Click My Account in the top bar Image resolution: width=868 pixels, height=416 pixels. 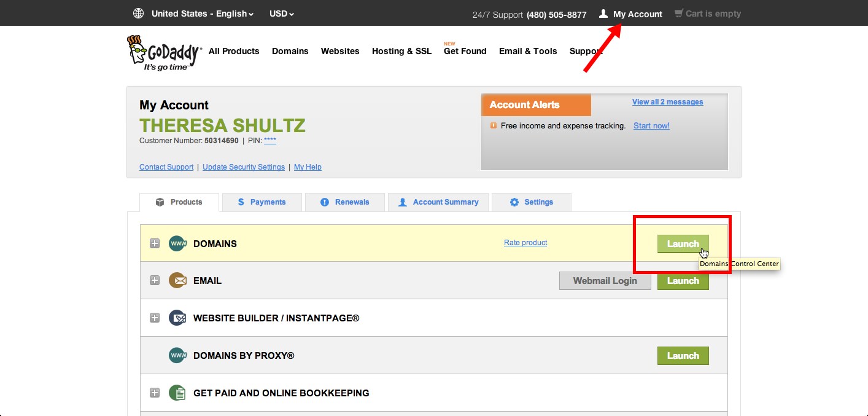[638, 14]
